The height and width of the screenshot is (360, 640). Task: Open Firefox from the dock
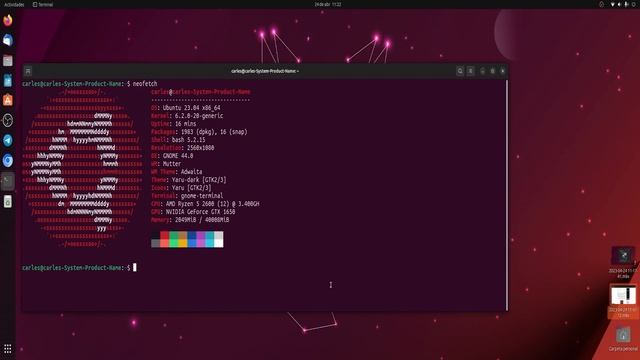(8, 20)
